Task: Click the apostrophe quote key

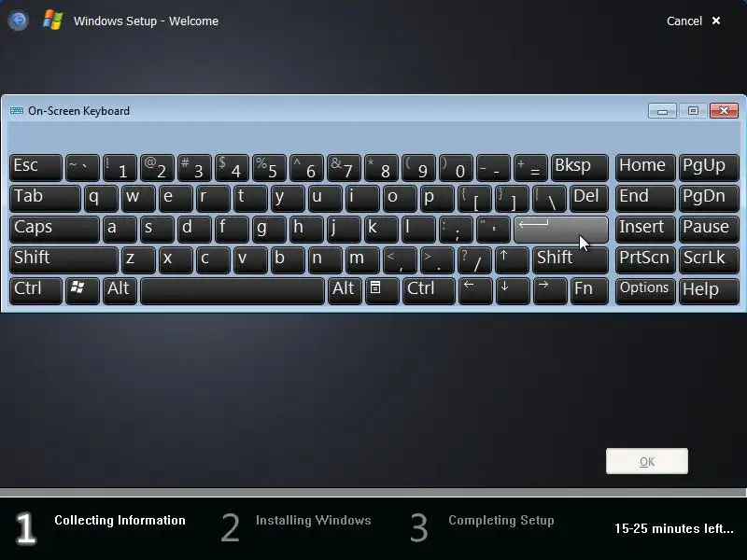Action: coord(494,230)
